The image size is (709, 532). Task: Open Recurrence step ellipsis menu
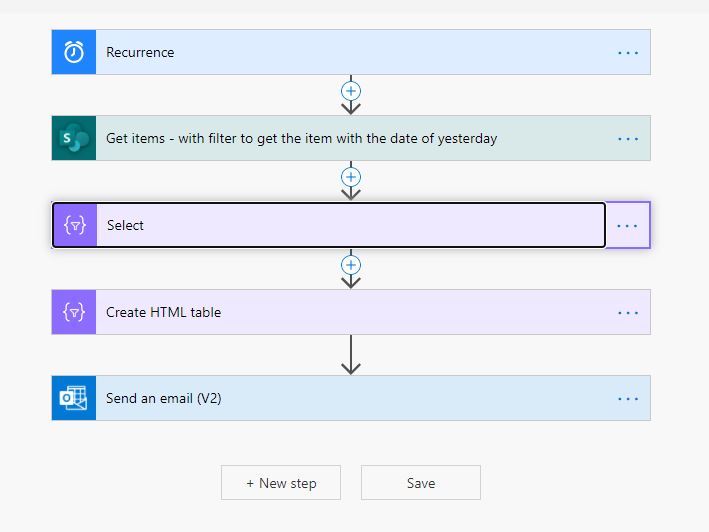coord(628,53)
